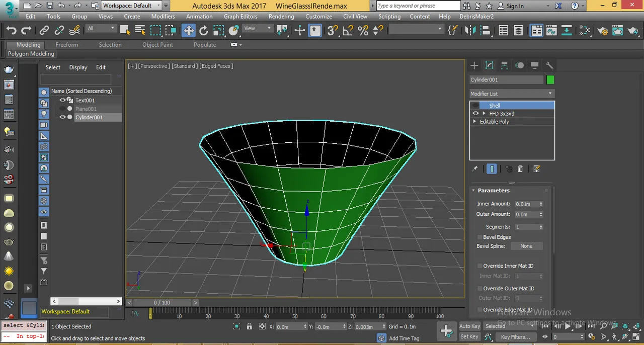Toggle eye icon of FFD 3x3x3 modifier
644x345 pixels.
pos(475,113)
